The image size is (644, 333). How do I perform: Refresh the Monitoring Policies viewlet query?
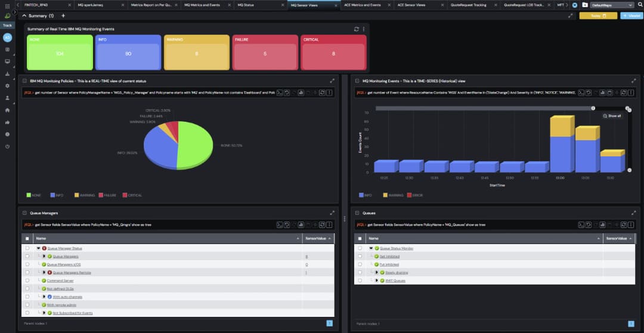323,93
